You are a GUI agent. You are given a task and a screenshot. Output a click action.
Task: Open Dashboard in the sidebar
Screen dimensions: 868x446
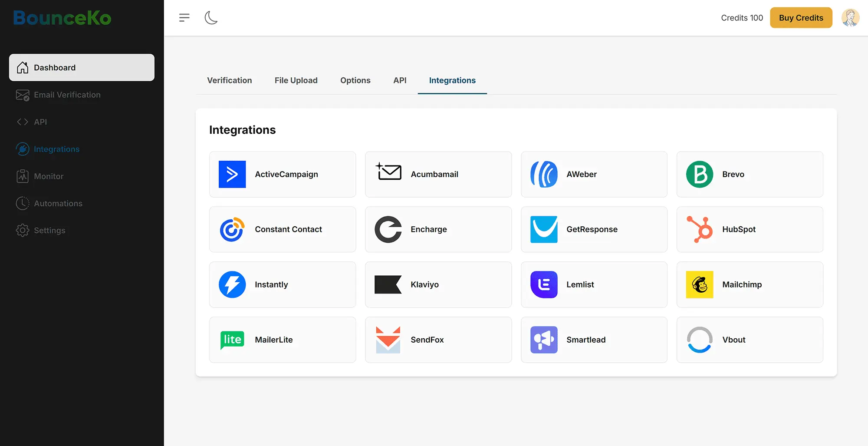(x=82, y=67)
